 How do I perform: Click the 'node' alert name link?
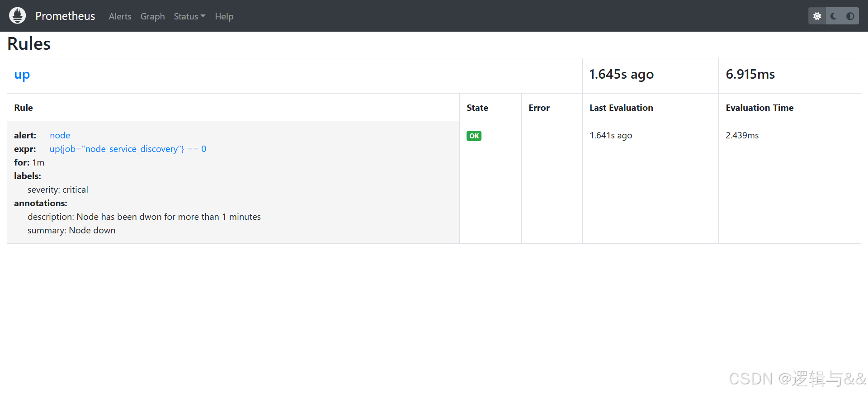(x=60, y=135)
